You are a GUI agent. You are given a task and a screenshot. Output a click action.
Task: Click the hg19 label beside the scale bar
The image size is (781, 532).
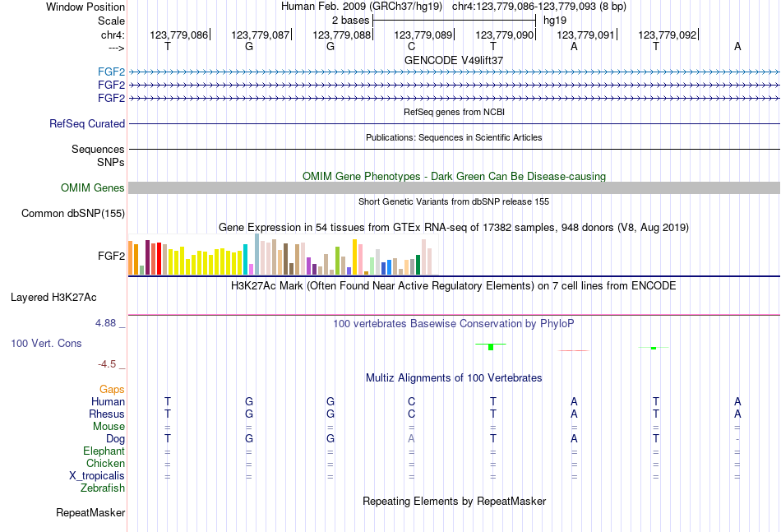click(x=555, y=21)
